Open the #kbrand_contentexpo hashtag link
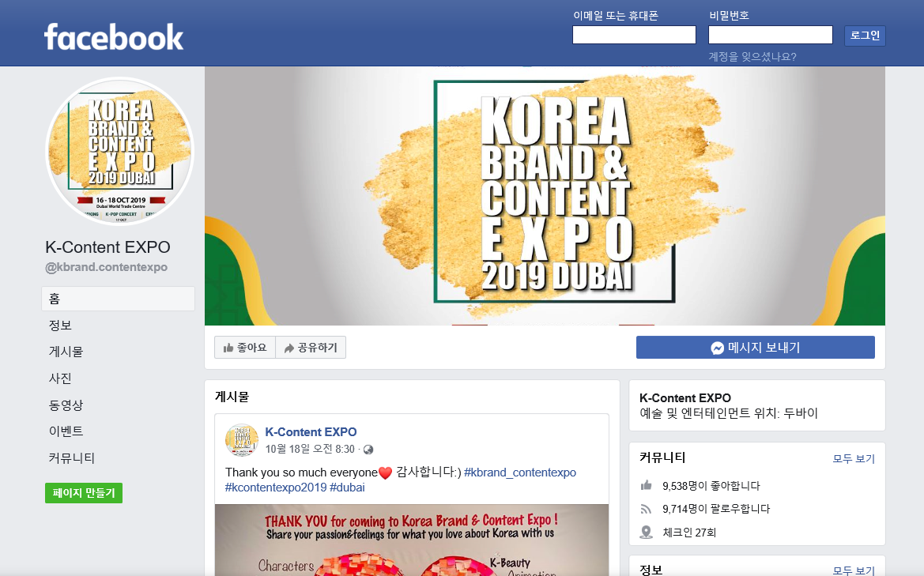The image size is (924, 576). pos(520,472)
